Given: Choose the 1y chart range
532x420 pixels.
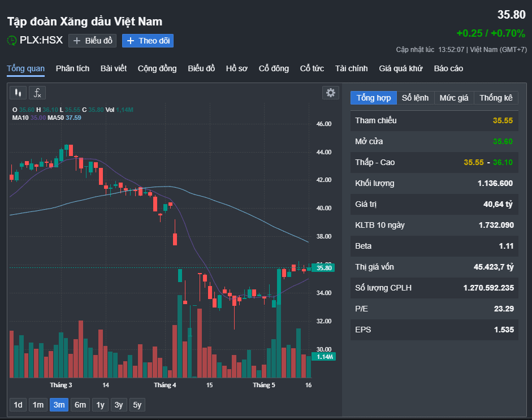Looking at the screenshot, I should pos(101,405).
